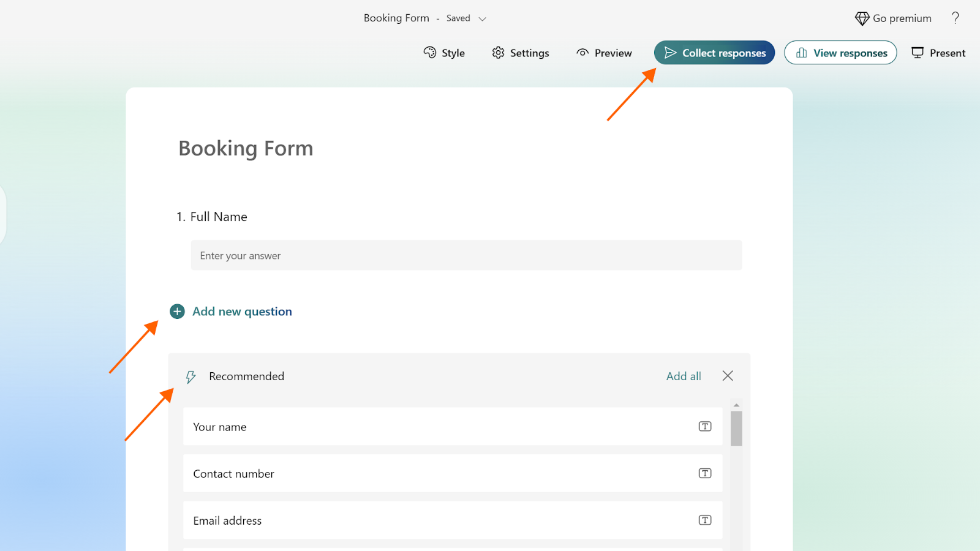Click the text type icon beside Email address
Screen dimensions: 980x551
pyautogui.click(x=705, y=520)
